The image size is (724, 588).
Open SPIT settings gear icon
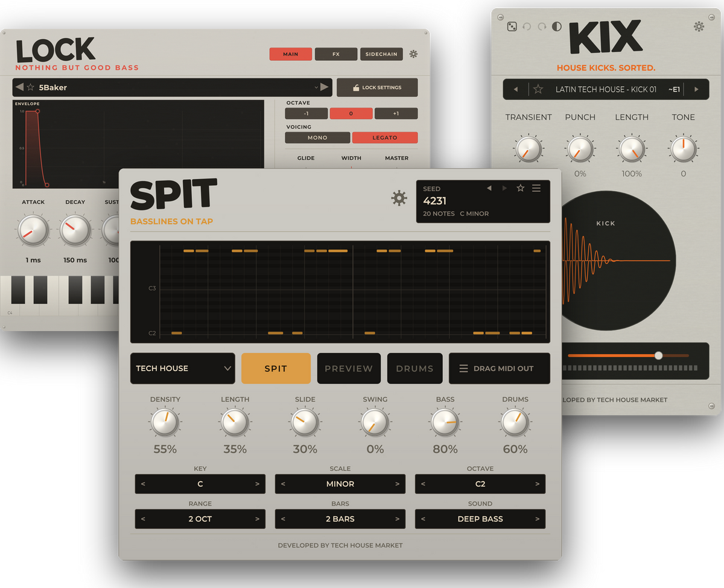coord(399,198)
